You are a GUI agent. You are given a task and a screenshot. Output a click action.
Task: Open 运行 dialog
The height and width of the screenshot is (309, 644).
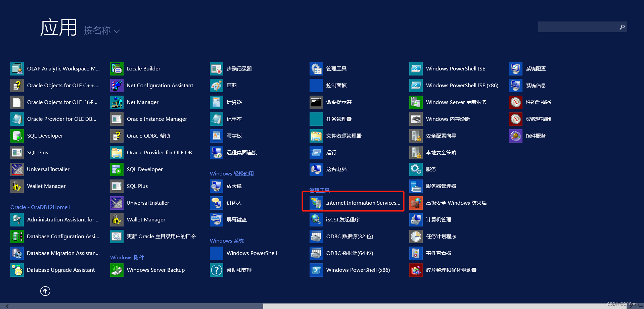click(x=323, y=153)
